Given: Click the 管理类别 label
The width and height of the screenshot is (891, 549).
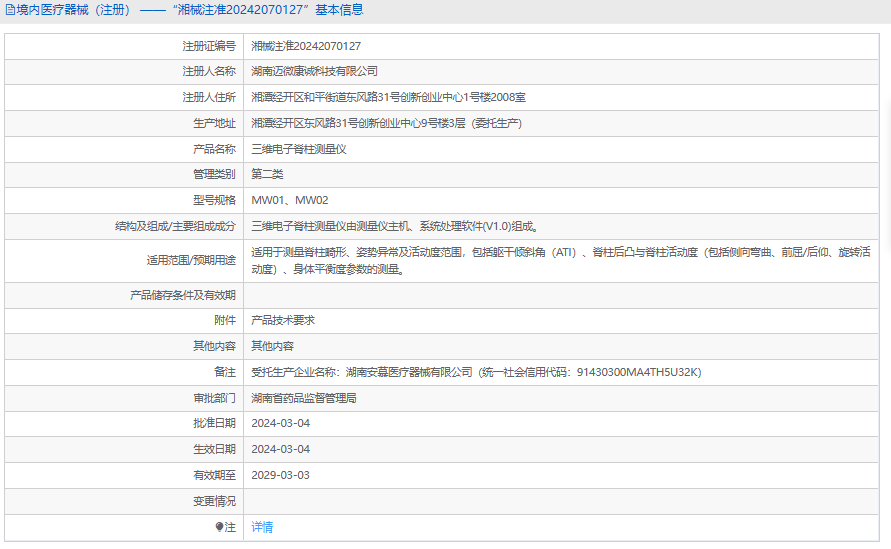Looking at the screenshot, I should pyautogui.click(x=214, y=174).
